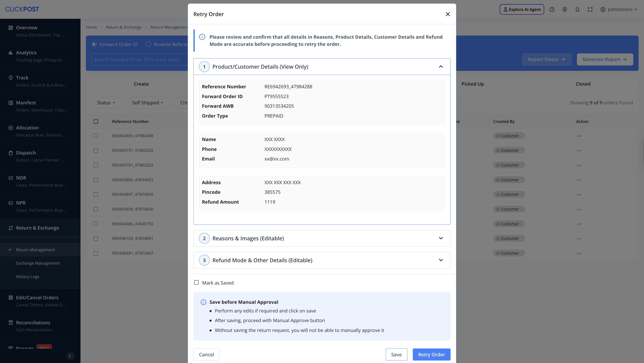Open Exchange Management submenu item
Screen dimensions: 644x363
coord(38,263)
